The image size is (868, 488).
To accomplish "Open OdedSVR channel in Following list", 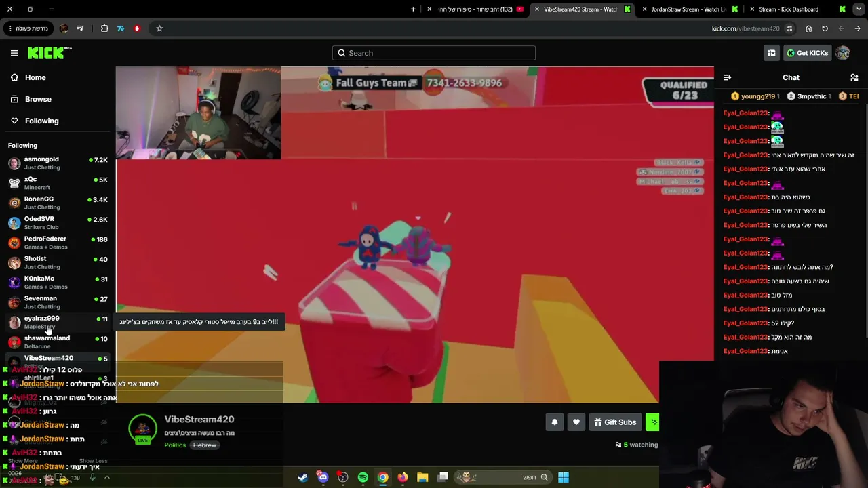I will [x=58, y=222].
